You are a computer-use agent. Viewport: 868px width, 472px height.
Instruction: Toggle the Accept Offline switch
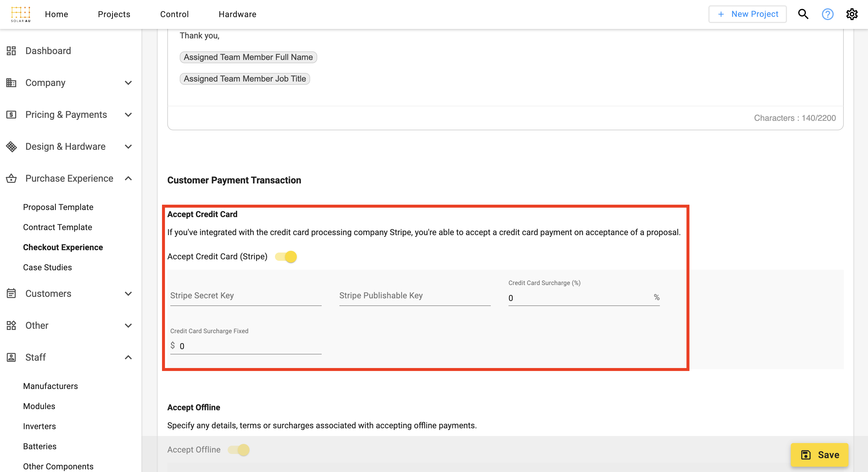[x=239, y=450]
